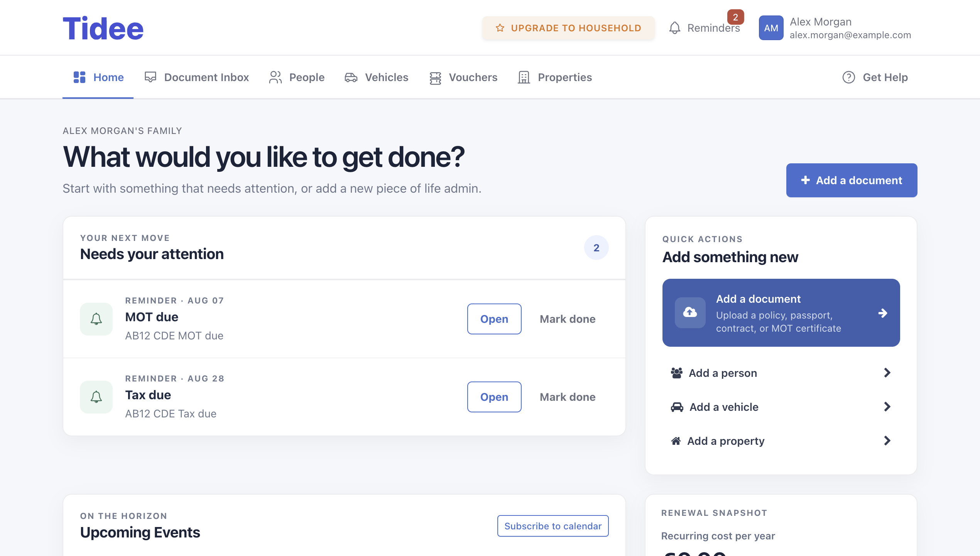Expand the Add a property chevron

[x=887, y=441]
